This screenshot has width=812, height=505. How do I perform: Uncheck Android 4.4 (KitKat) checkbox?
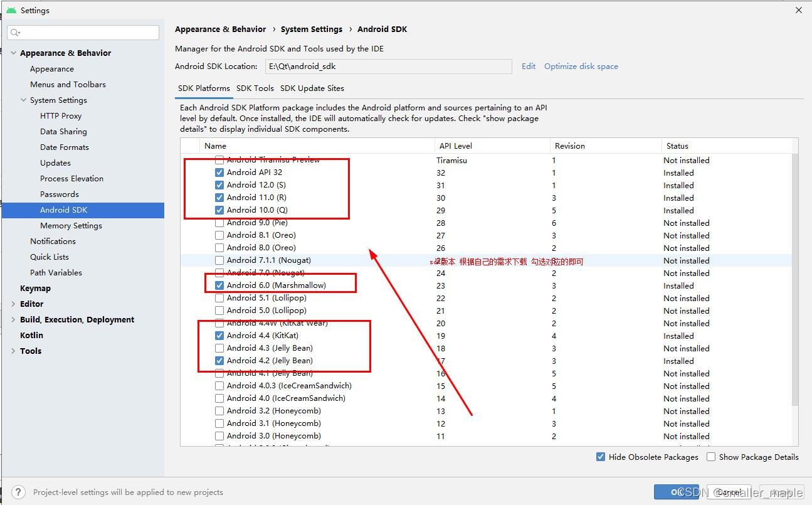point(219,336)
